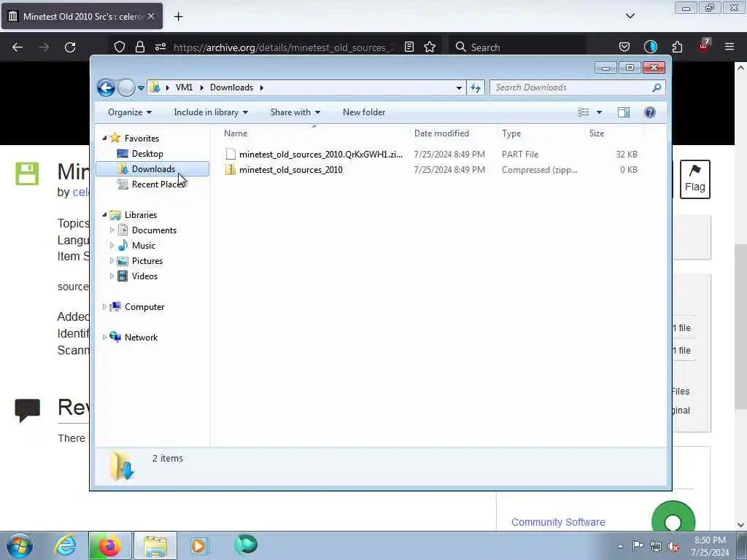Click the refresh button next to address bar
The height and width of the screenshot is (560, 747).
click(x=476, y=87)
